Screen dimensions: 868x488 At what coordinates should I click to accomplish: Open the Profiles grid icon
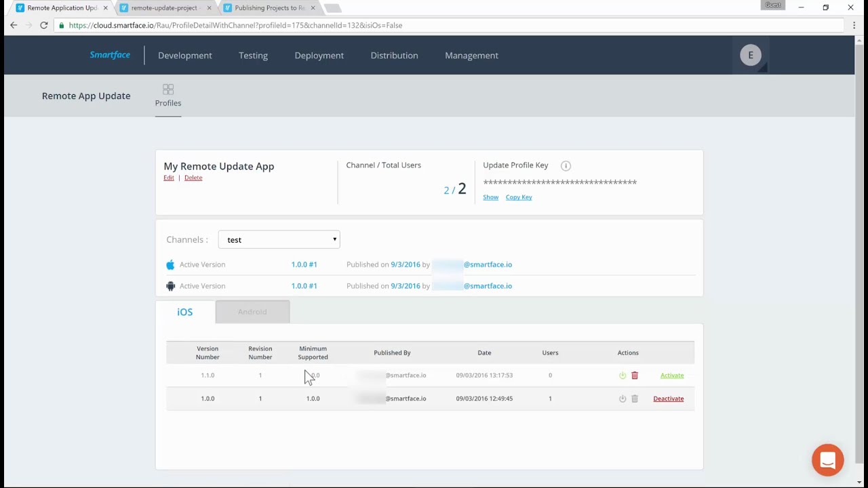168,89
